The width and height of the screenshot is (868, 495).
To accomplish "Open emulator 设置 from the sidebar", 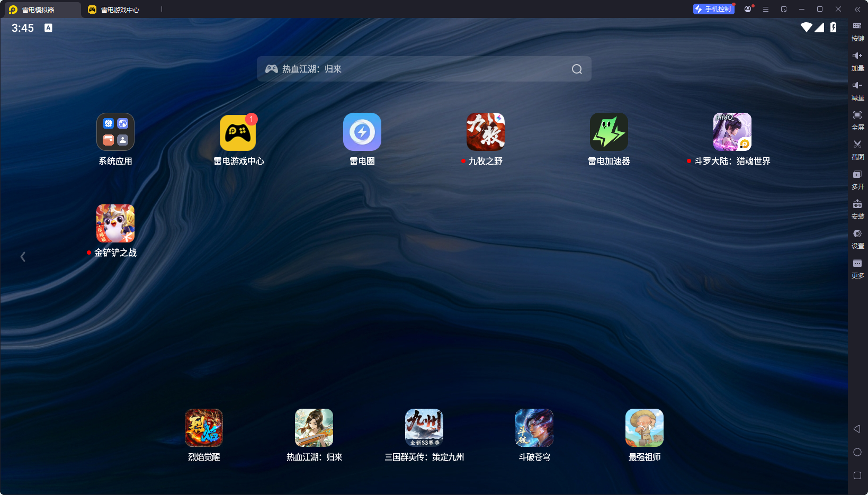I will click(857, 239).
